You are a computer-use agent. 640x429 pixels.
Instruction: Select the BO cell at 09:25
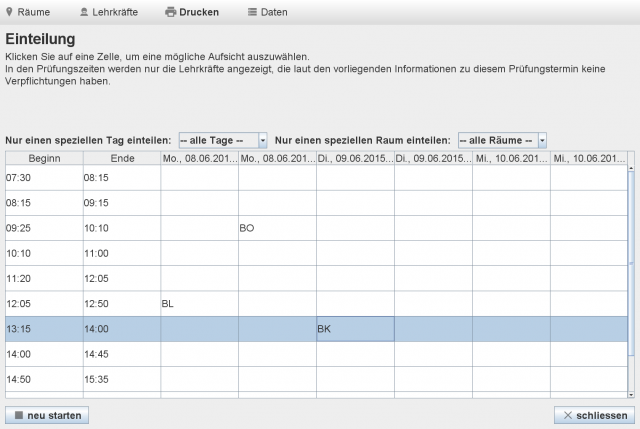pyautogui.click(x=277, y=228)
